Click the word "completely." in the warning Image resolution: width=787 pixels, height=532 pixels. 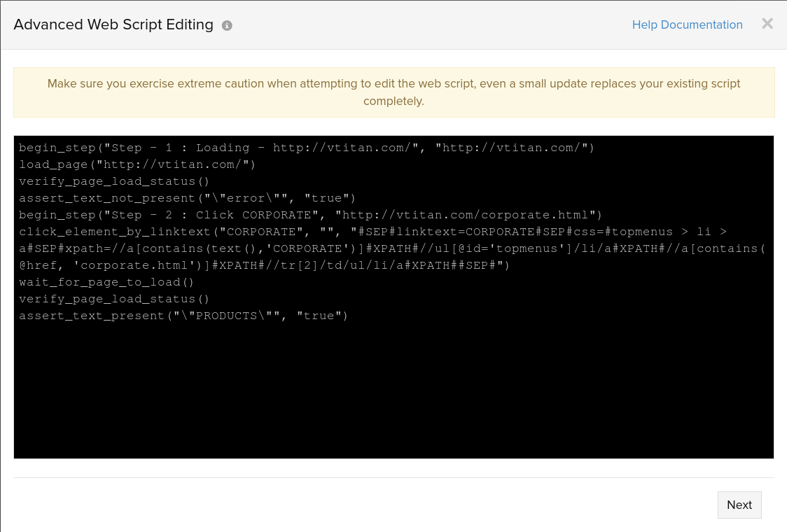393,101
